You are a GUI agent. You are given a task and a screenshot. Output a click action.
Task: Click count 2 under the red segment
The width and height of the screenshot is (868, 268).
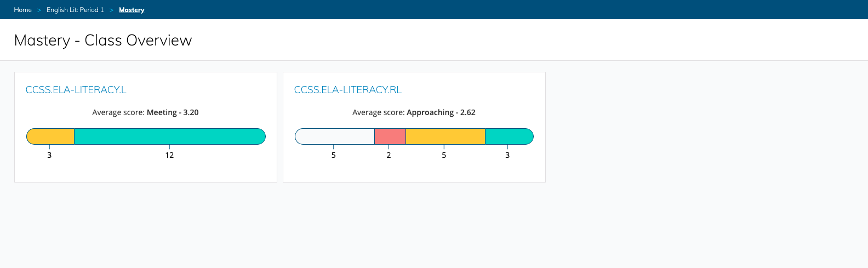pyautogui.click(x=389, y=155)
